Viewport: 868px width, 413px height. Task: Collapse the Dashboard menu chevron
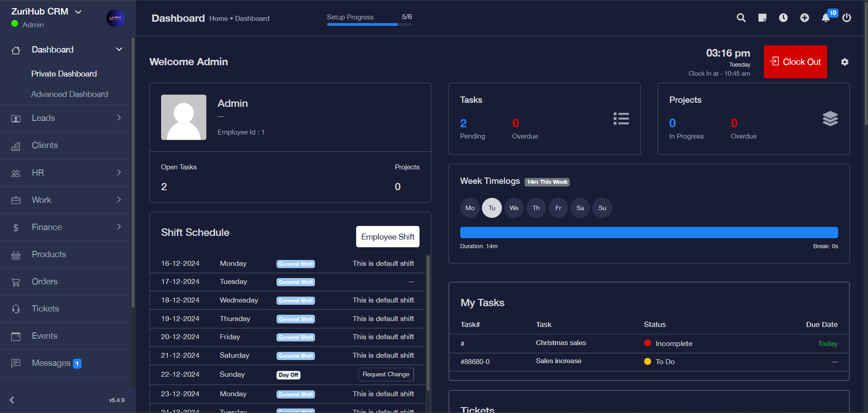119,49
